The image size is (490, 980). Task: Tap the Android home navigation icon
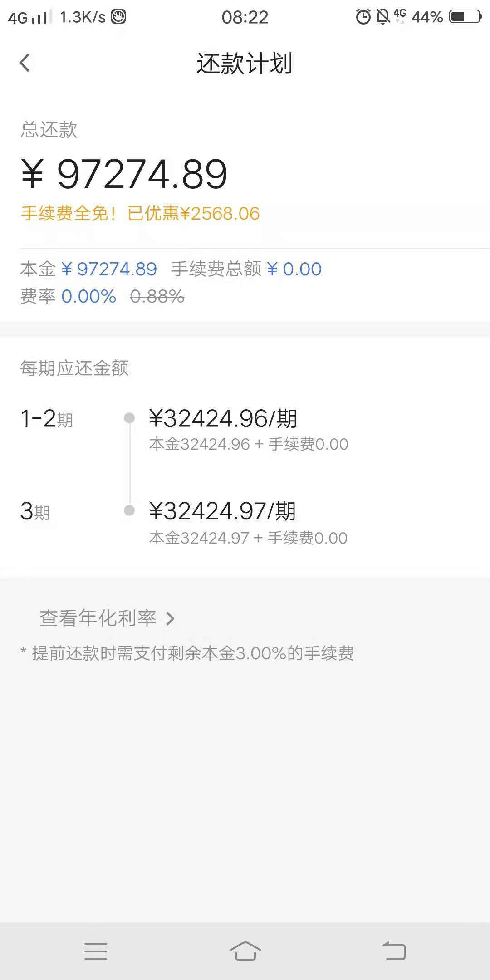pyautogui.click(x=245, y=951)
